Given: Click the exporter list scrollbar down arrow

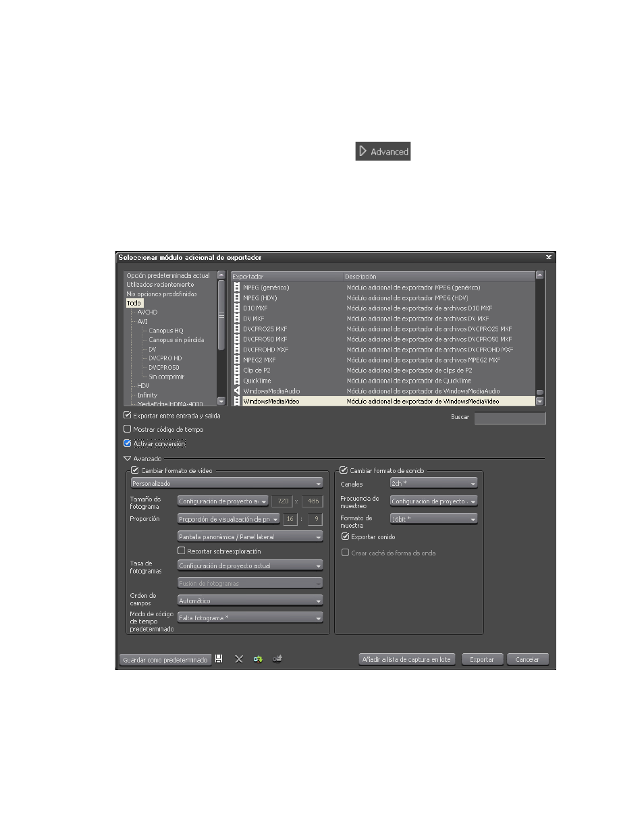Looking at the screenshot, I should (x=539, y=401).
